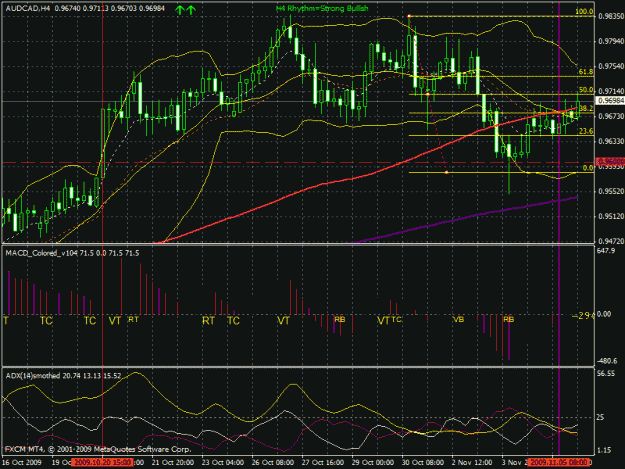Select the H4 Rhythm=Strong Bullish label
Screen dimensions: 625x469
tap(322, 8)
